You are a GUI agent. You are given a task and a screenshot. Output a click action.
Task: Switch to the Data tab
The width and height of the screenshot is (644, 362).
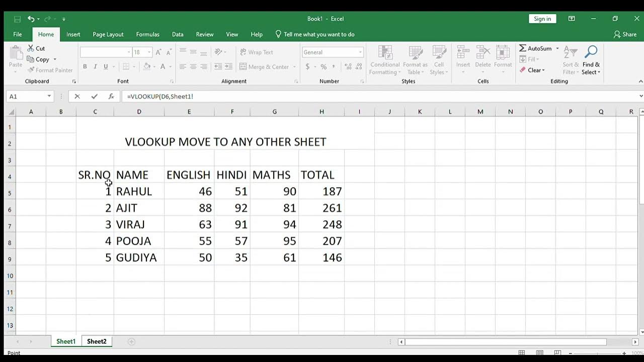pos(178,35)
